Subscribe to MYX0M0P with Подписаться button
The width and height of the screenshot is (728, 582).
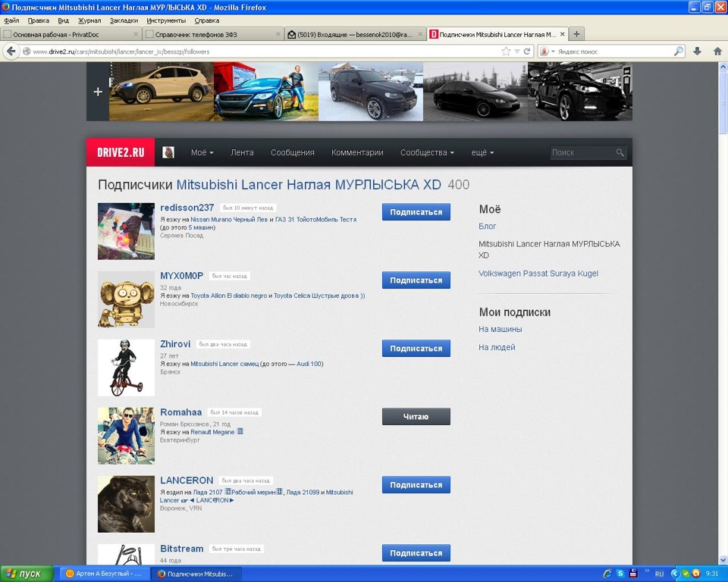(x=416, y=280)
